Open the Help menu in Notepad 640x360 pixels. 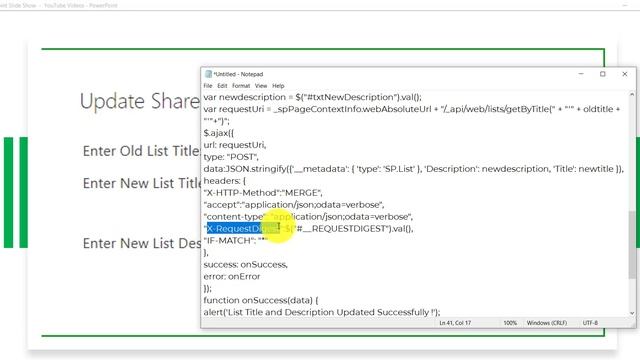tap(278, 86)
